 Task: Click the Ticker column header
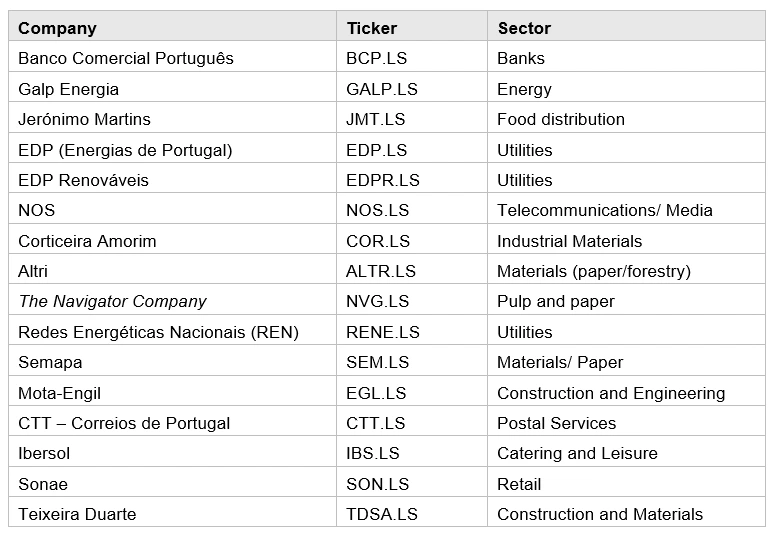(412, 26)
